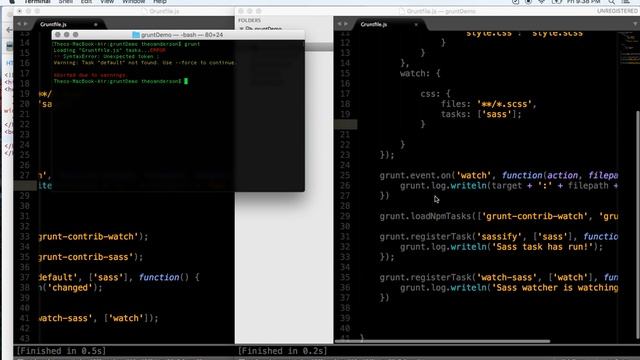
Task: Click browser back arrow at far left
Action: click(9, 29)
